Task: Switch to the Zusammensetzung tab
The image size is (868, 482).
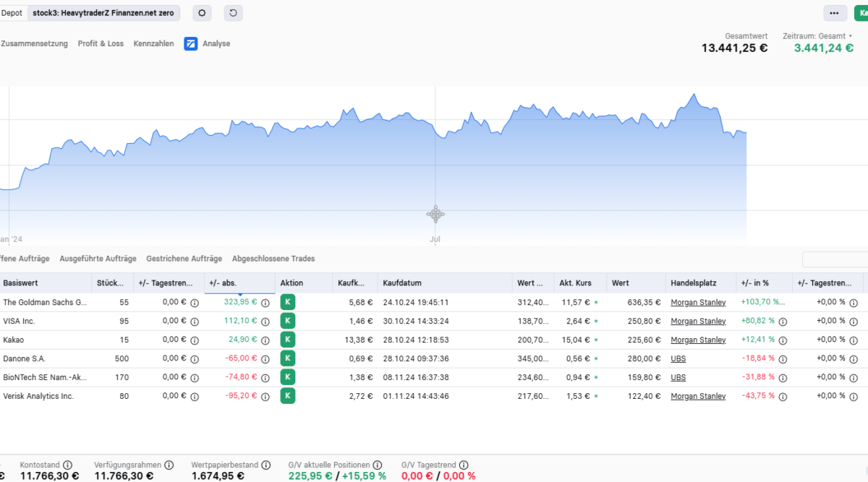Action: coord(34,43)
